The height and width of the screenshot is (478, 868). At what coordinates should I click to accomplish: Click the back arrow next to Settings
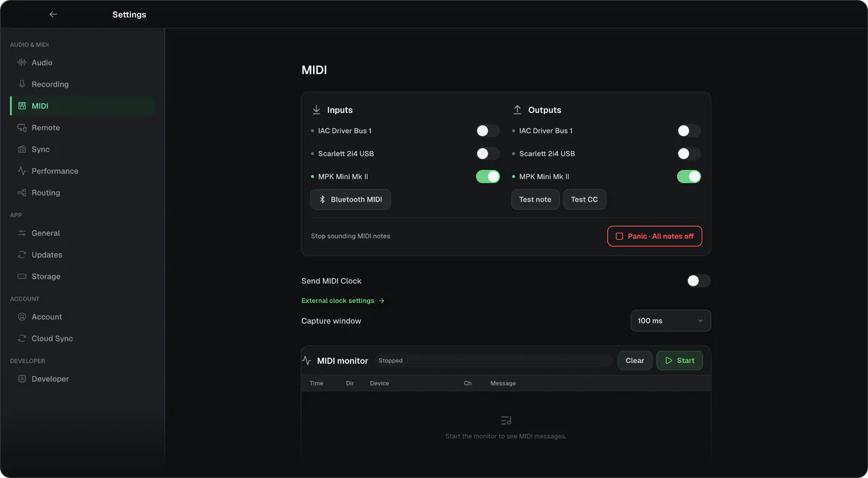coord(53,14)
